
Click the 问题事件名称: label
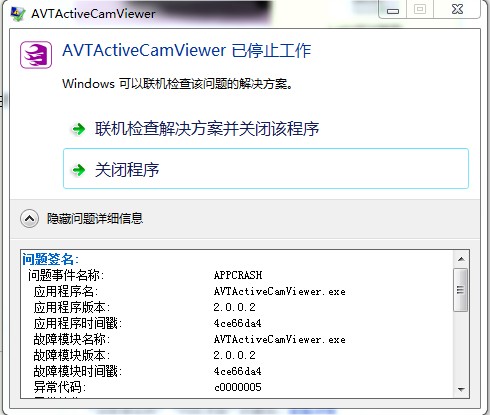pyautogui.click(x=66, y=275)
